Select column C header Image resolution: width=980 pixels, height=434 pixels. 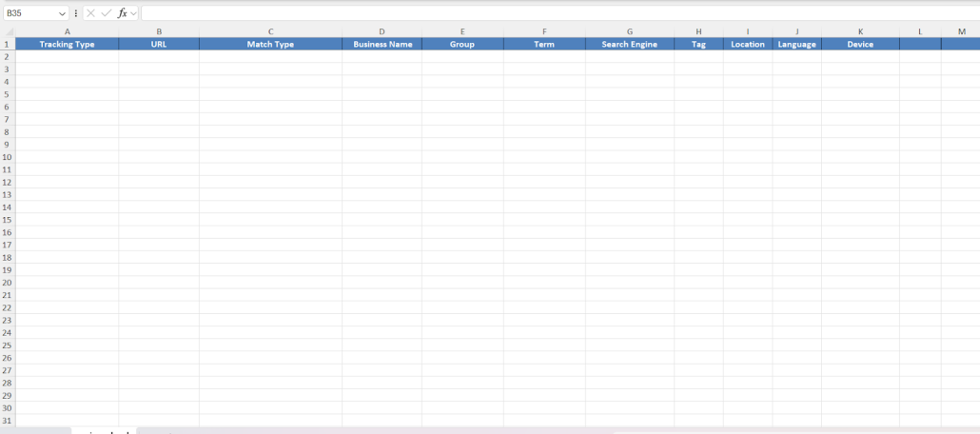point(270,31)
